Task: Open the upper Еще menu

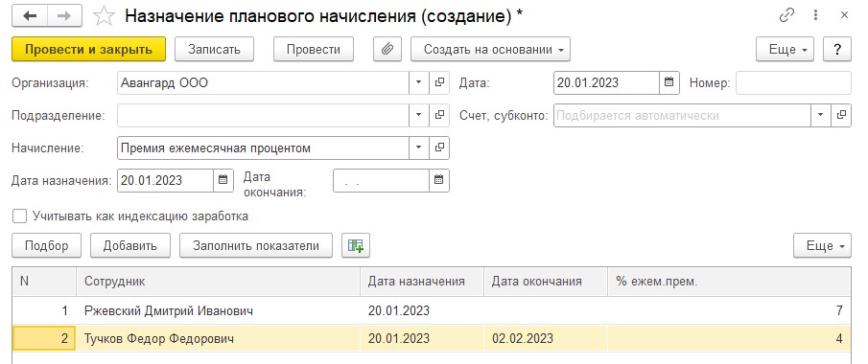Action: pyautogui.click(x=786, y=49)
